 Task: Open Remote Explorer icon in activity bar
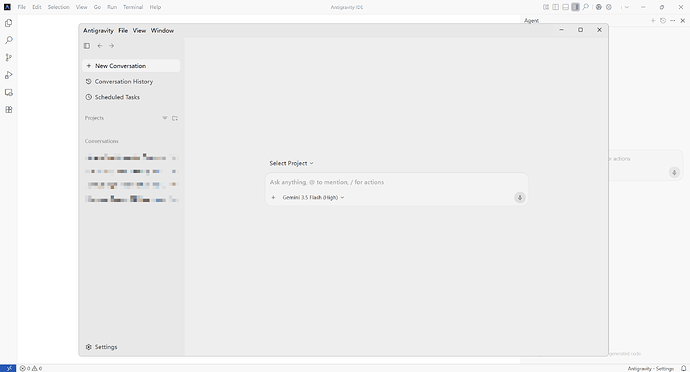(x=8, y=92)
